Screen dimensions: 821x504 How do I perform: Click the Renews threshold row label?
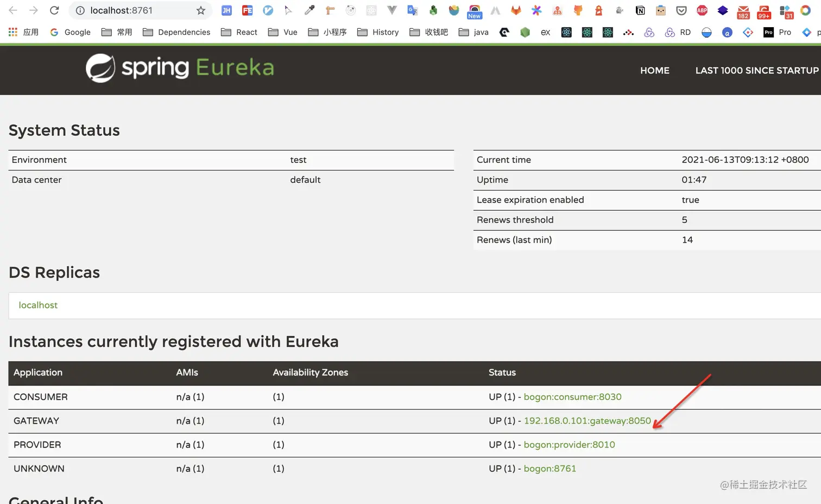515,220
